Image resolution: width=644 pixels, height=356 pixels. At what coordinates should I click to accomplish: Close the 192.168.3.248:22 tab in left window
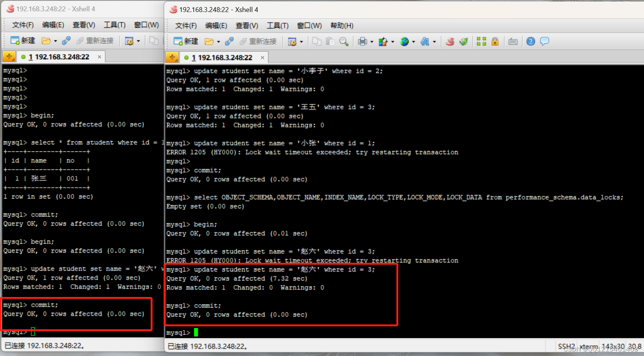tap(100, 57)
